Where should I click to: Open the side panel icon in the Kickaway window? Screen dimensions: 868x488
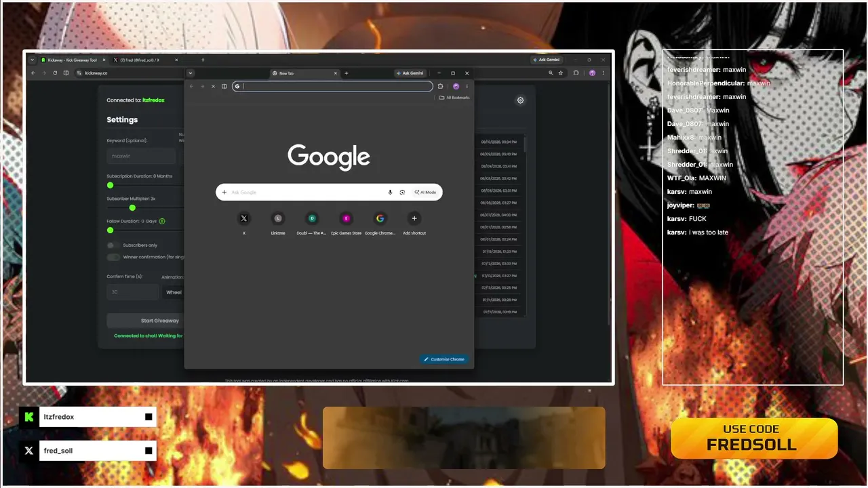click(x=66, y=73)
